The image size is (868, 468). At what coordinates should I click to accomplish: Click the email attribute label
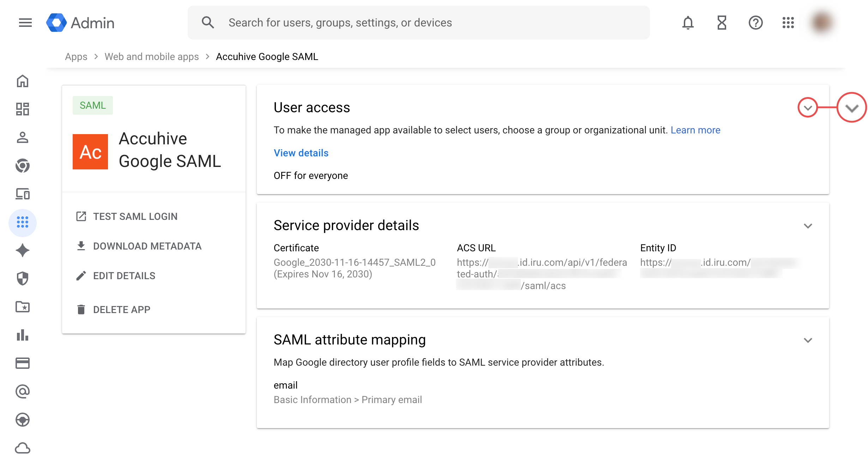[x=285, y=385]
